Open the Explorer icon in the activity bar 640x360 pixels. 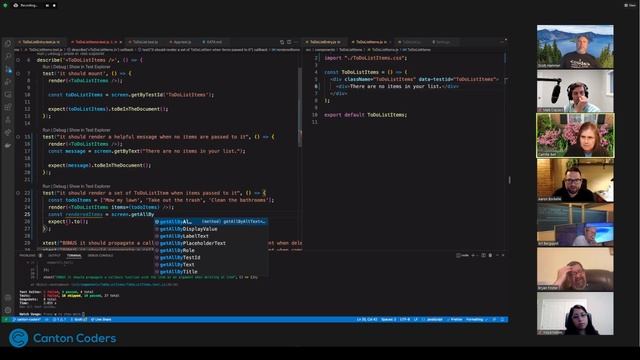(x=8, y=44)
